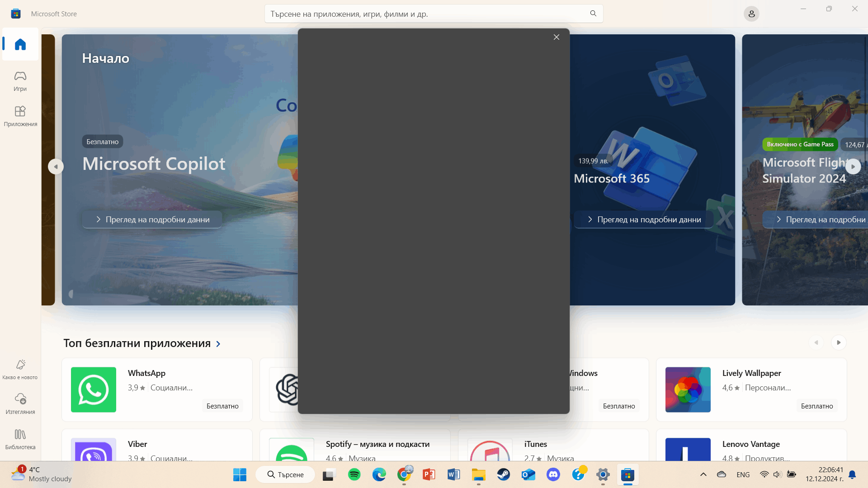Open the Игри section in sidebar

coord(20,81)
